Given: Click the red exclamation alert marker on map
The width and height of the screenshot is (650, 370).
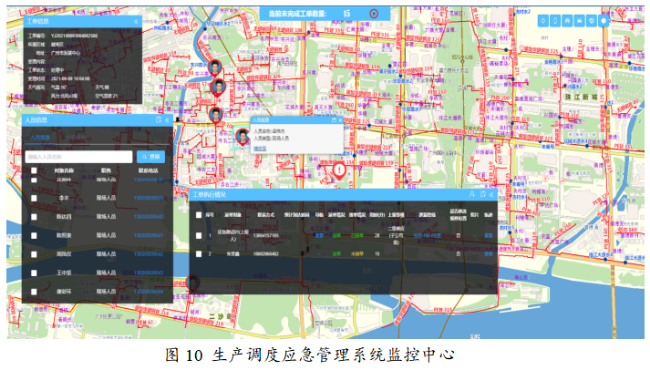Looking at the screenshot, I should [x=339, y=171].
